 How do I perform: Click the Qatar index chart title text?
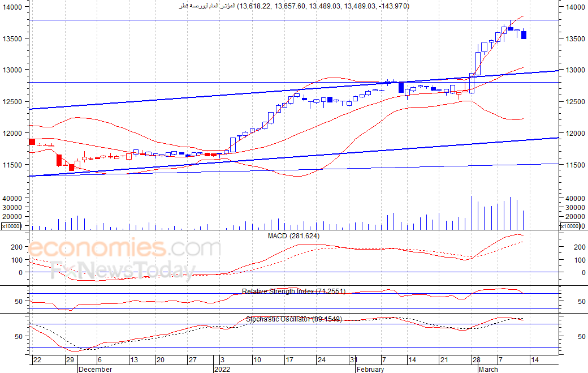click(293, 6)
